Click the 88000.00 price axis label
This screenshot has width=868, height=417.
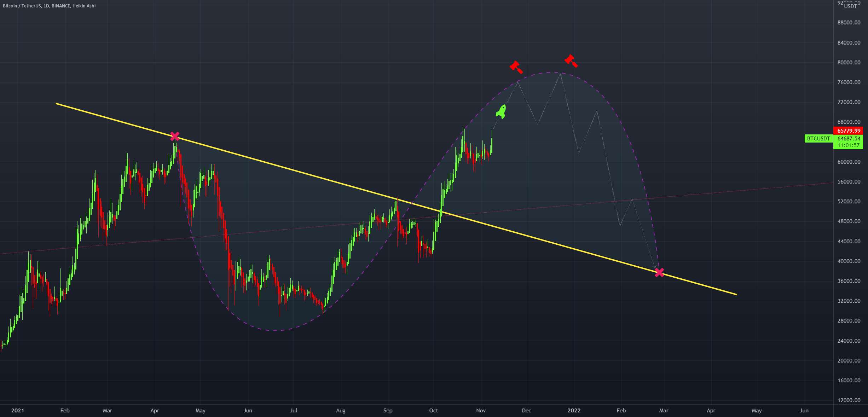coord(849,22)
